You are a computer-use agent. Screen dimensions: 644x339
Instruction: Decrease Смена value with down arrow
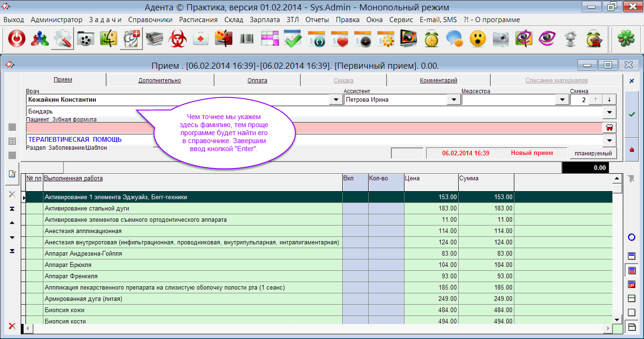pos(609,100)
